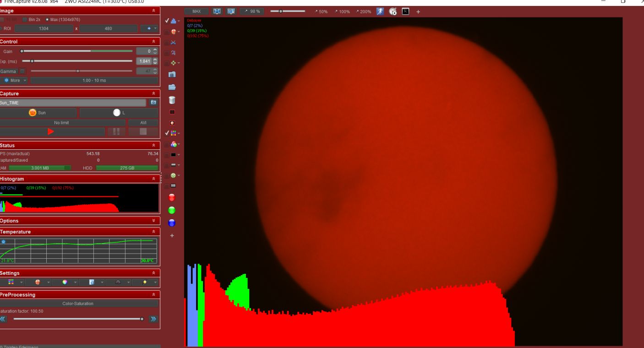Viewport: 644px width, 348px height.
Task: Click the No limit capture button
Action: tap(62, 123)
